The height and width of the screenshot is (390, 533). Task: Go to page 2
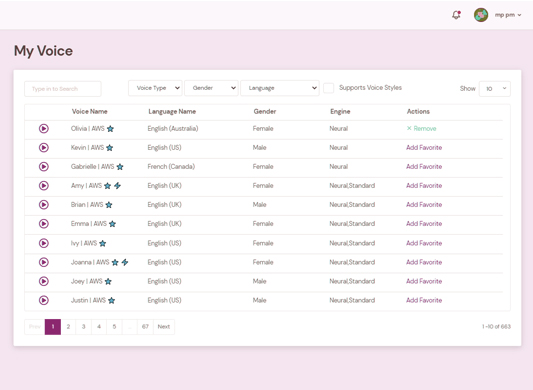point(68,327)
